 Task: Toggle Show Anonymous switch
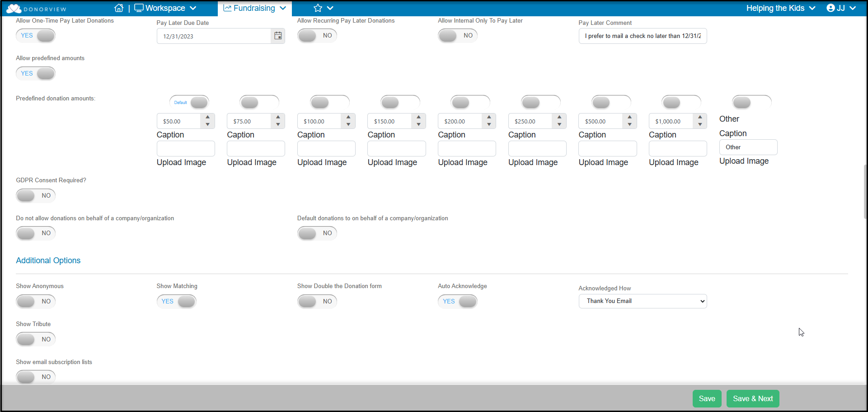[x=36, y=301]
